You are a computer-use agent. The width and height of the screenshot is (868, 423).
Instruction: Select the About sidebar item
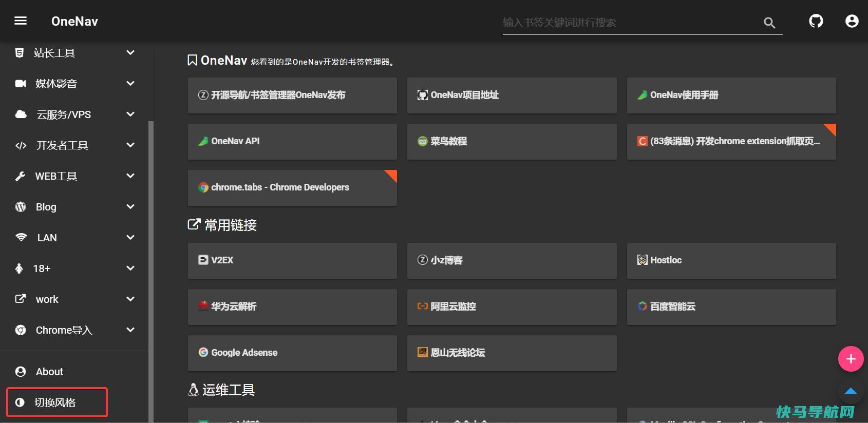pyautogui.click(x=74, y=372)
